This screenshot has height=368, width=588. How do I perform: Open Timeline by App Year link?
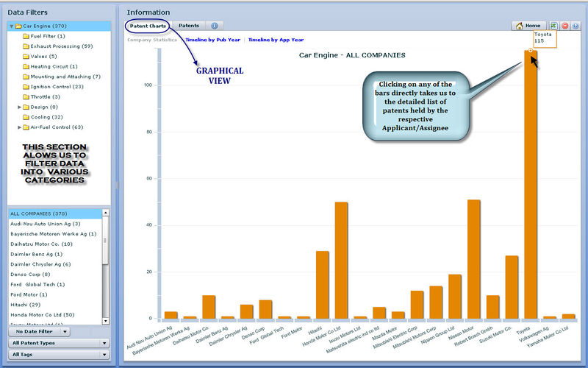click(x=276, y=40)
